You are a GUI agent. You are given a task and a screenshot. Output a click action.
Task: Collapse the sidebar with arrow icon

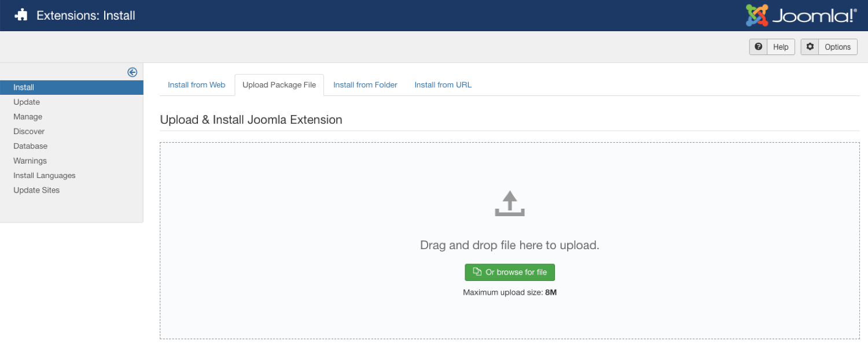(x=132, y=72)
